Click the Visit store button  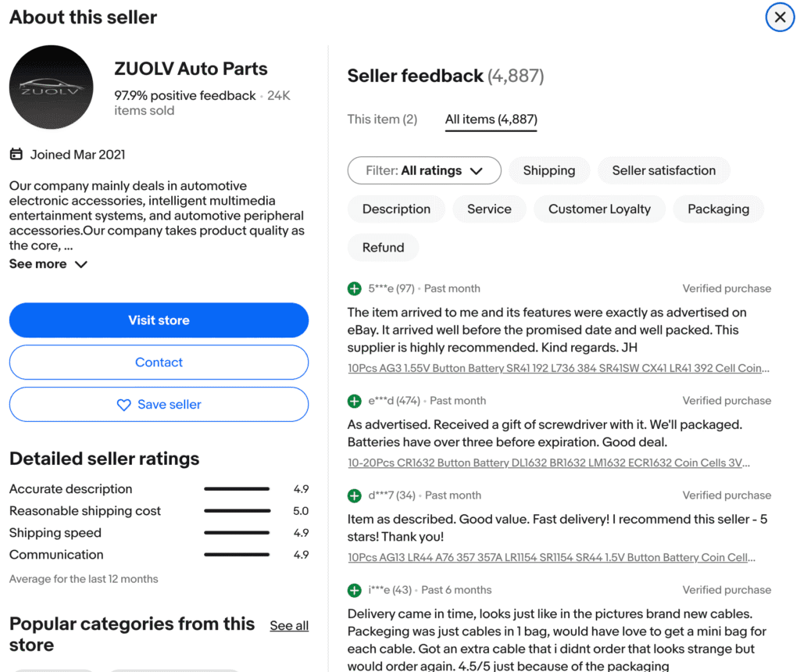(x=159, y=320)
